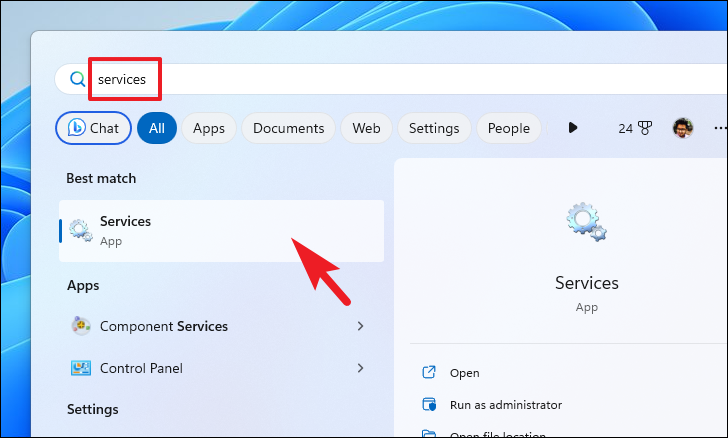Viewport: 728px width, 438px height.
Task: Open Services app best match result
Action: click(221, 231)
